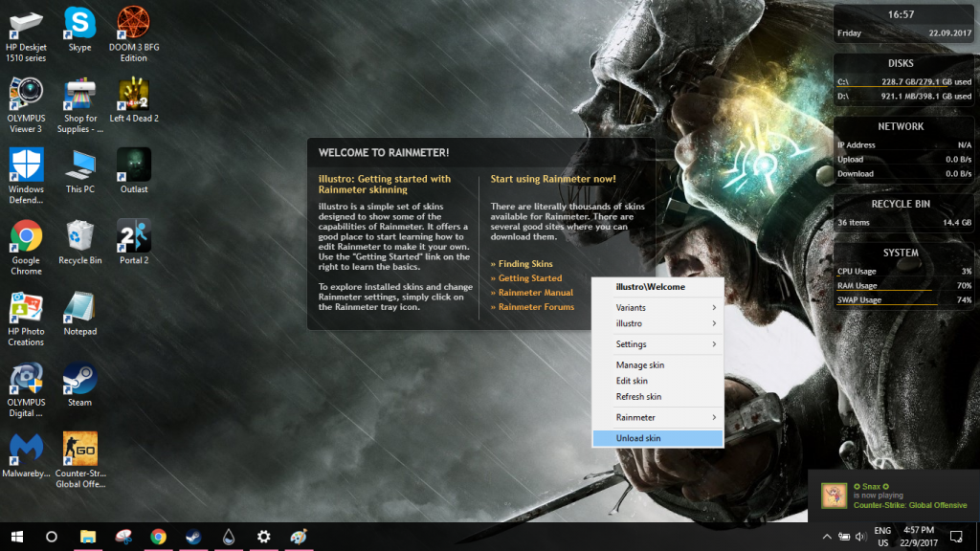Click the Rainmeter raindrop taskbar icon
The image size is (980, 551).
[229, 537]
